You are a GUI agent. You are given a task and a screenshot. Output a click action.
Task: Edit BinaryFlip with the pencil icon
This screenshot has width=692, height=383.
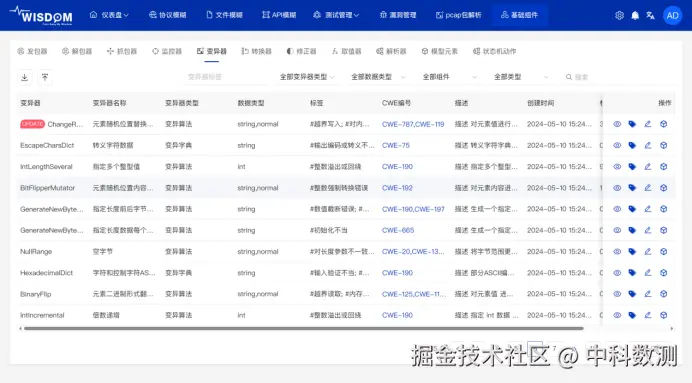(x=648, y=294)
